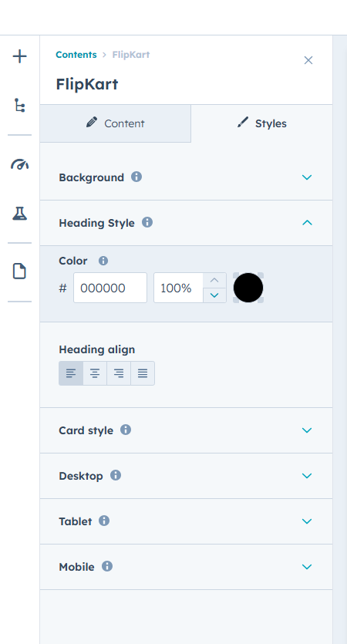Click the hex color input field
The height and width of the screenshot is (644, 347).
[110, 288]
